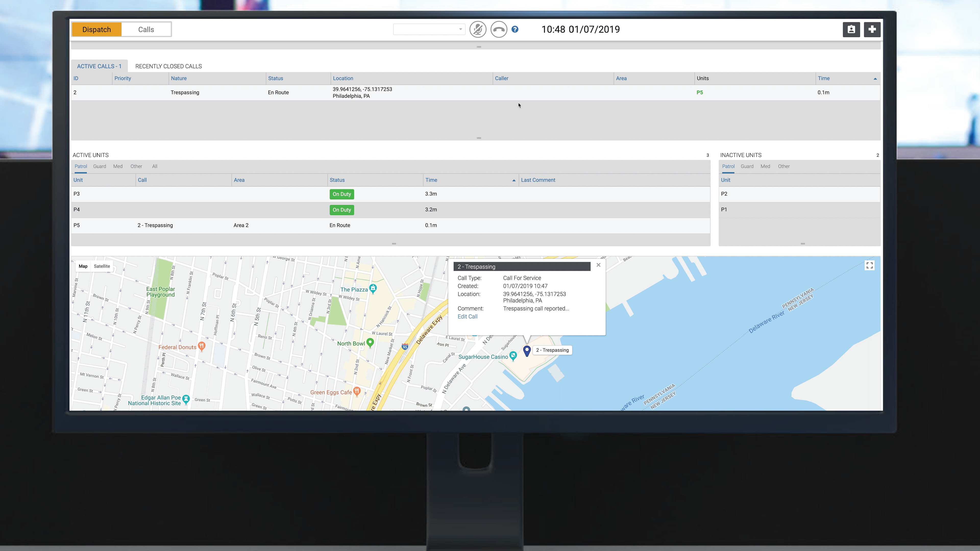This screenshot has width=980, height=551.
Task: Click the plus add new call button
Action: click(x=872, y=29)
